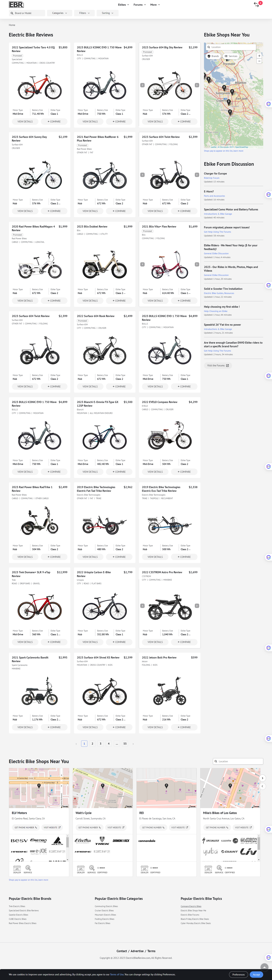The height and width of the screenshot is (980, 272).
Task: Toggle the Services filter on the map
Action: 231,56
